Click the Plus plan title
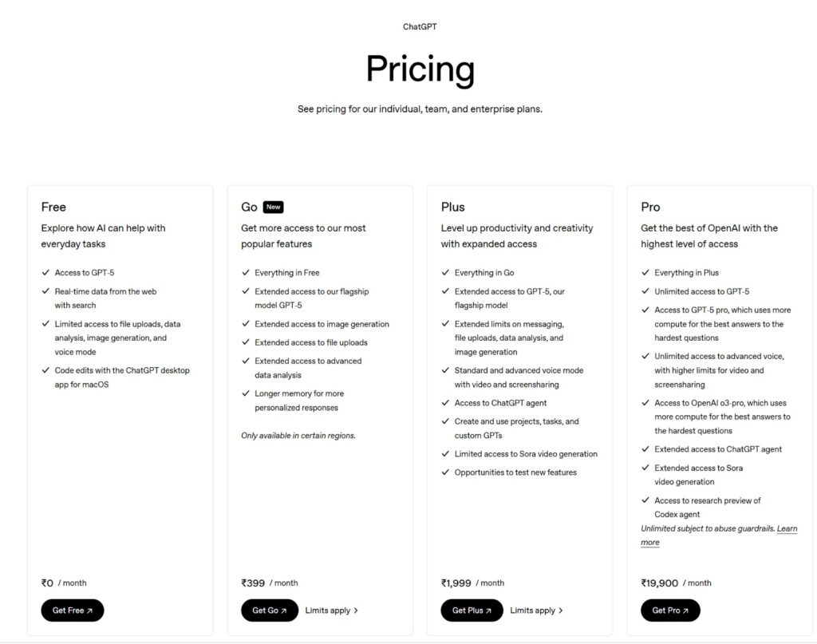The height and width of the screenshot is (644, 817). (452, 207)
